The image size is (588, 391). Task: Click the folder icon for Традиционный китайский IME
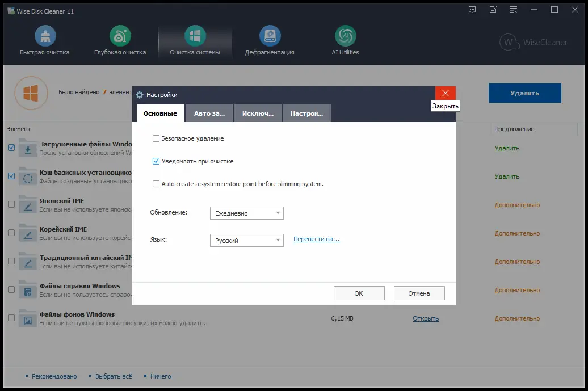(28, 261)
